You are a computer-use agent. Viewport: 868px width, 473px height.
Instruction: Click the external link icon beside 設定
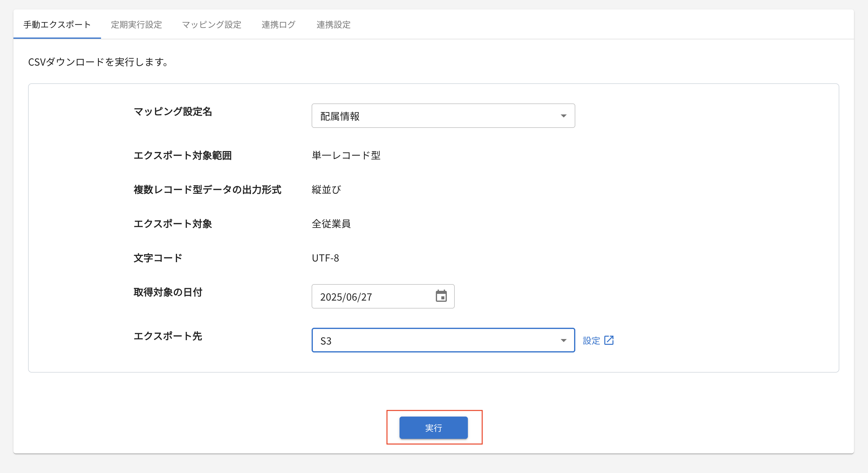tap(609, 340)
